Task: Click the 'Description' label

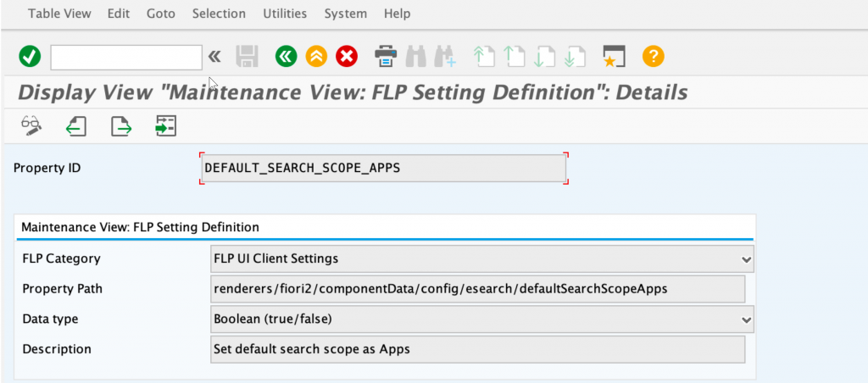Action: point(57,349)
